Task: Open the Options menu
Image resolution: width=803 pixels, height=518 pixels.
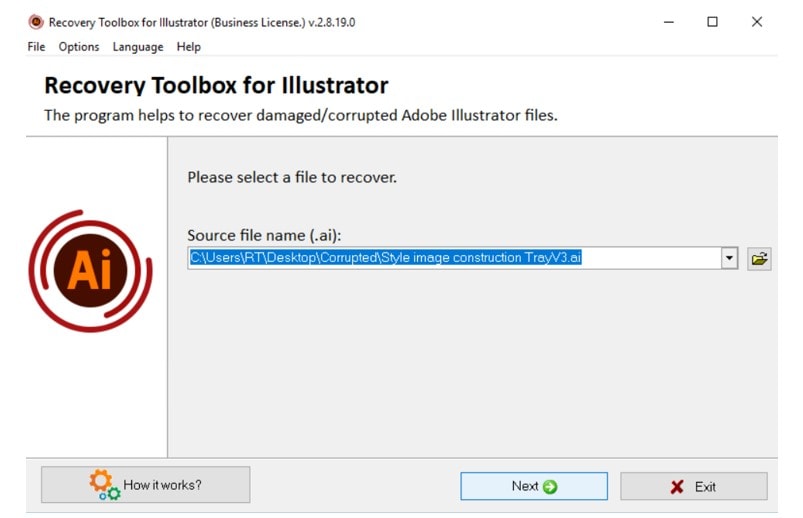Action: 79,47
